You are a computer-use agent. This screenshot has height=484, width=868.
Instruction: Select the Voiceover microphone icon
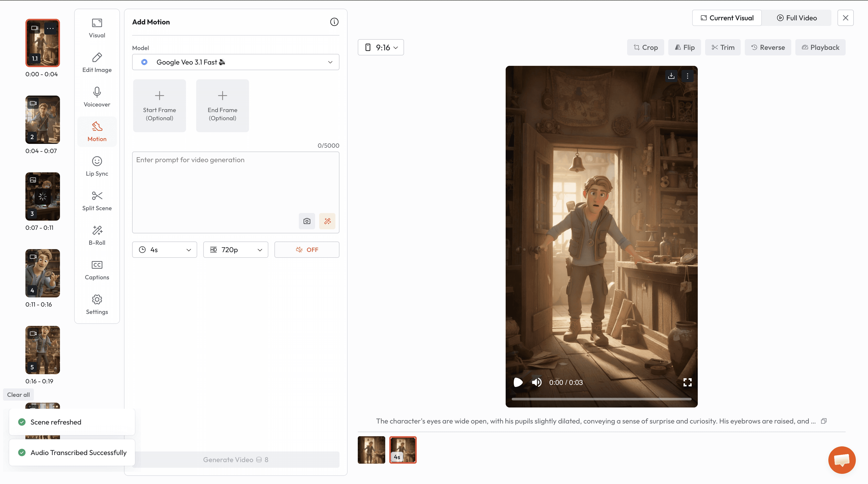(97, 92)
